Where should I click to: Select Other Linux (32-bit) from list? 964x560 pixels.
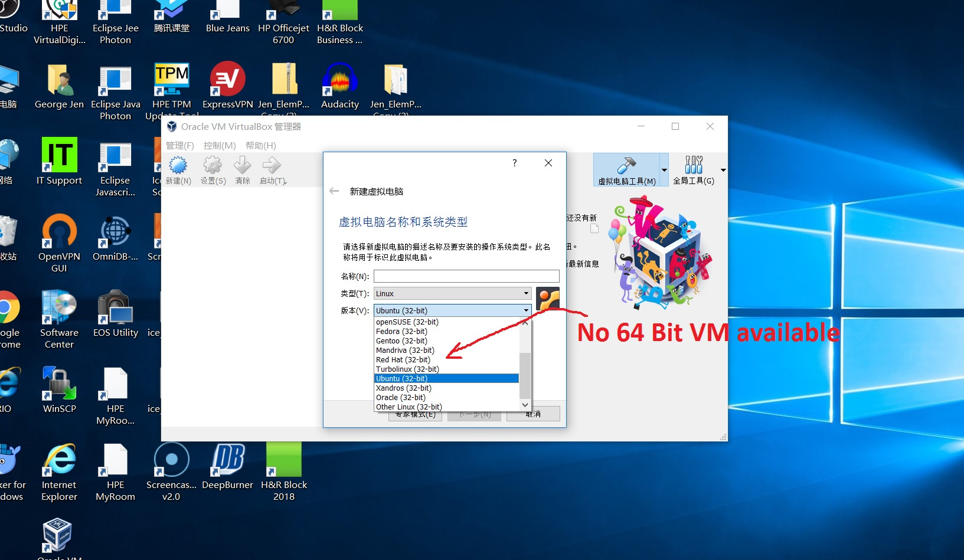(447, 407)
